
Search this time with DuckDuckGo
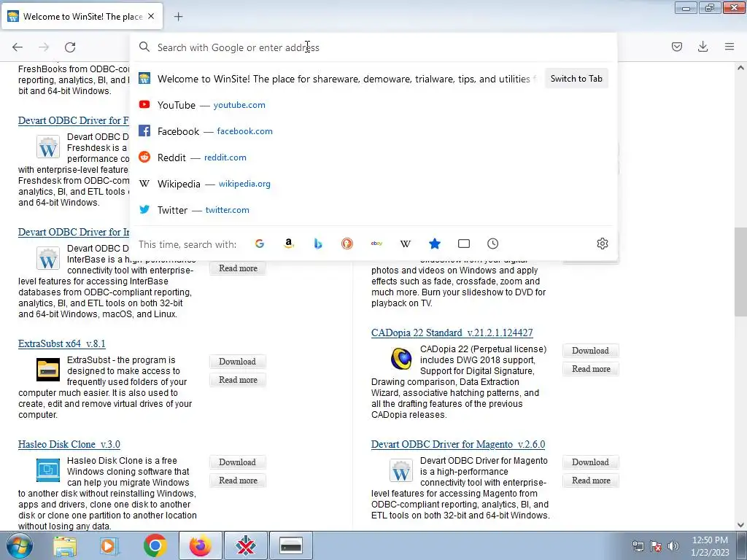coord(347,244)
